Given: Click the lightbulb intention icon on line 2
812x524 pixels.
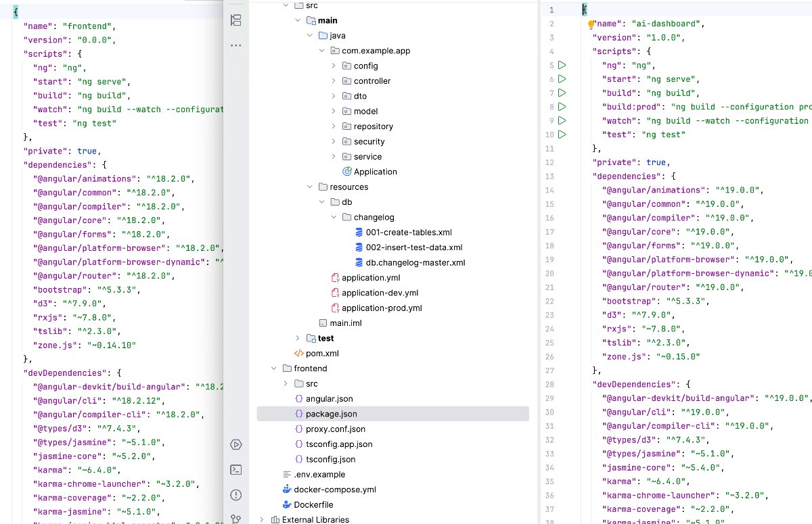Looking at the screenshot, I should pos(590,24).
